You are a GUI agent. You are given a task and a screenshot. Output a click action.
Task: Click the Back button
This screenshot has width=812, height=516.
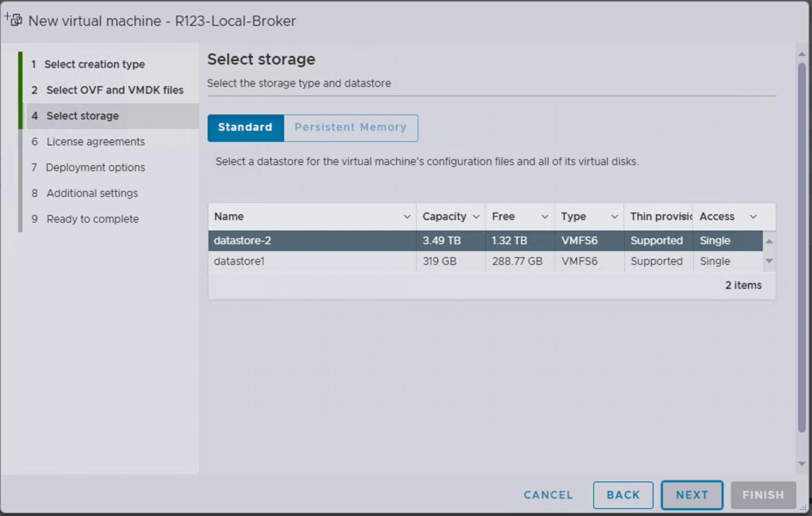tap(623, 495)
